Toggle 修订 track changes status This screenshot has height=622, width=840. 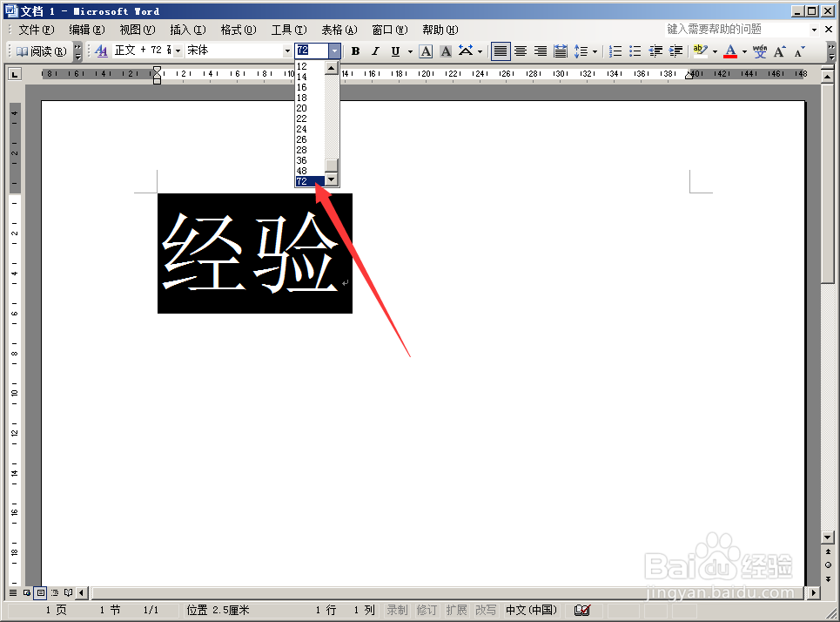(x=427, y=610)
